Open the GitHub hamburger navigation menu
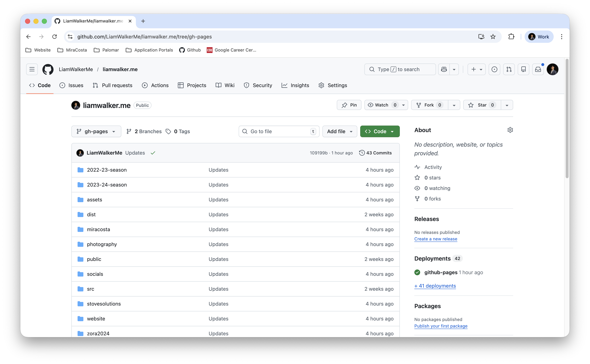 [32, 69]
